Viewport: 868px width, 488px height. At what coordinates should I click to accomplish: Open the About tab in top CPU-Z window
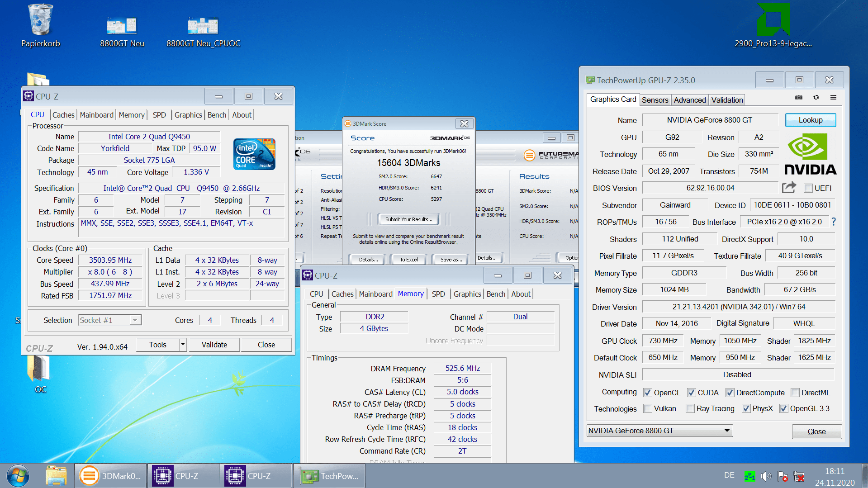point(242,115)
